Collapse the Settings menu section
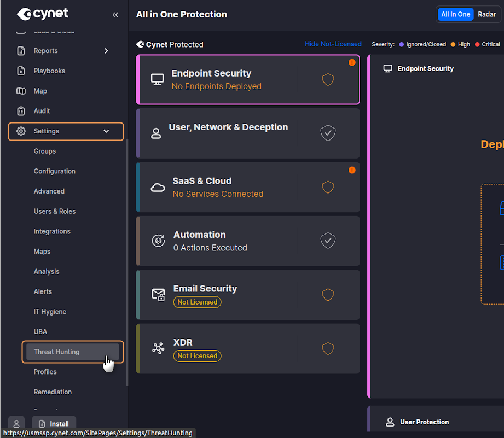504x438 pixels. tap(106, 131)
